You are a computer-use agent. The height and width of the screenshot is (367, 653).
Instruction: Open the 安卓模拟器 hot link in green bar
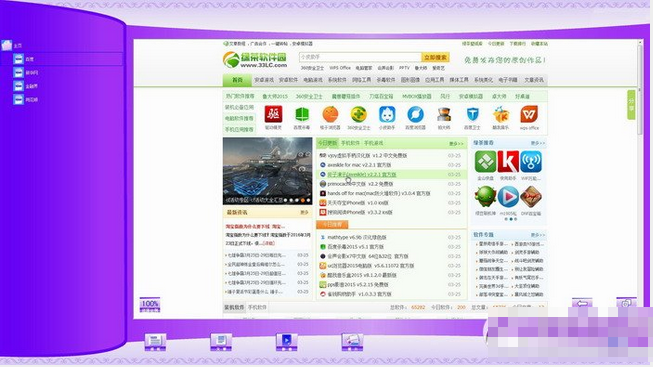pos(471,96)
